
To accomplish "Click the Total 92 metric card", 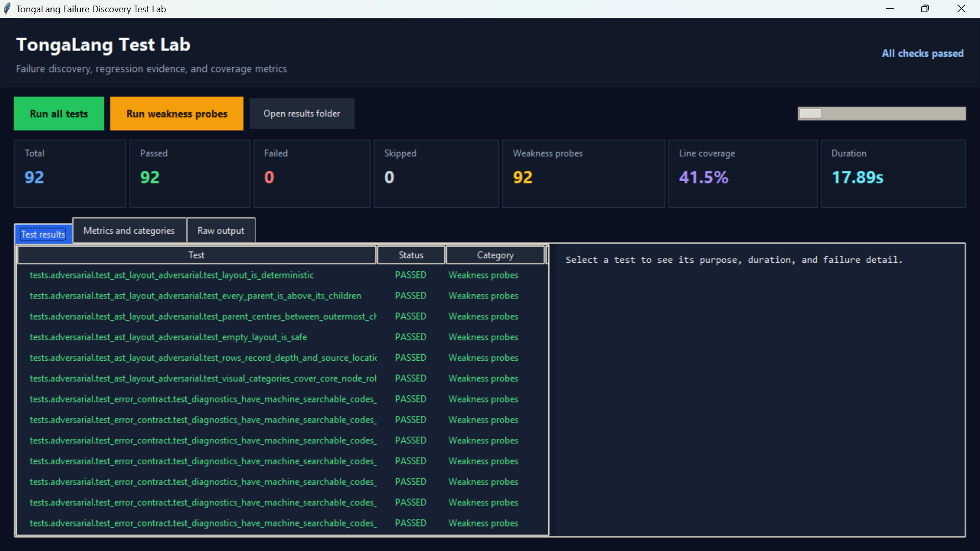I will pos(70,173).
